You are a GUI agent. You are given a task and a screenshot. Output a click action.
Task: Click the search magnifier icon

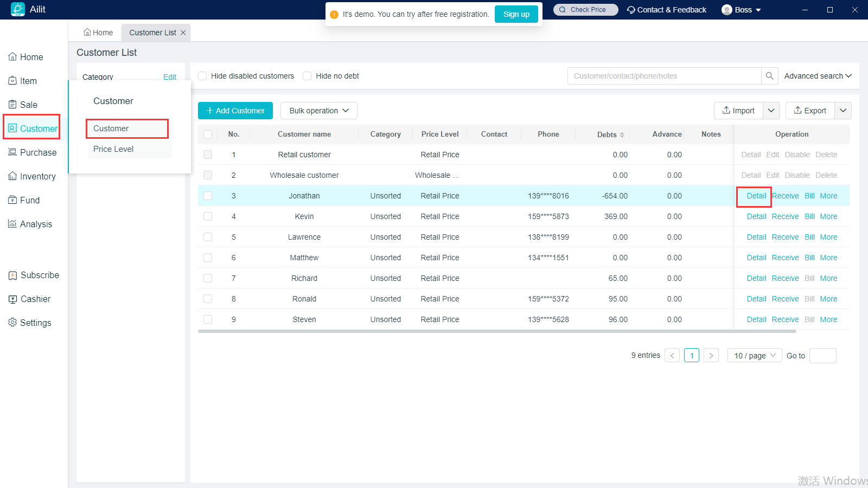(x=769, y=76)
